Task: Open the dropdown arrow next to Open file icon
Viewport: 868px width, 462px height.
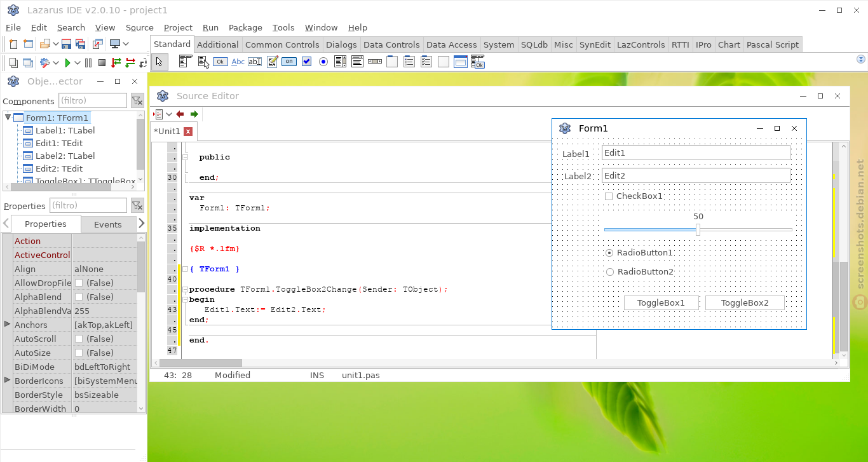Action: [x=56, y=44]
